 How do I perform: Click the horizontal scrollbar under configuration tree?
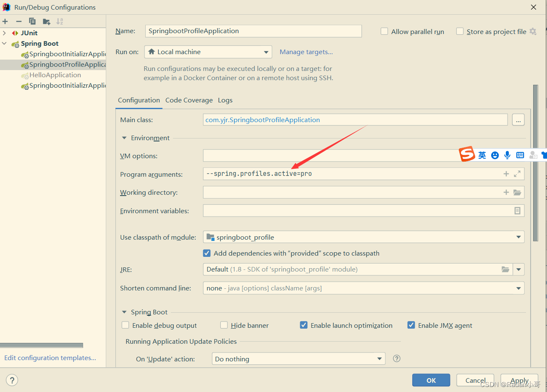[42, 345]
